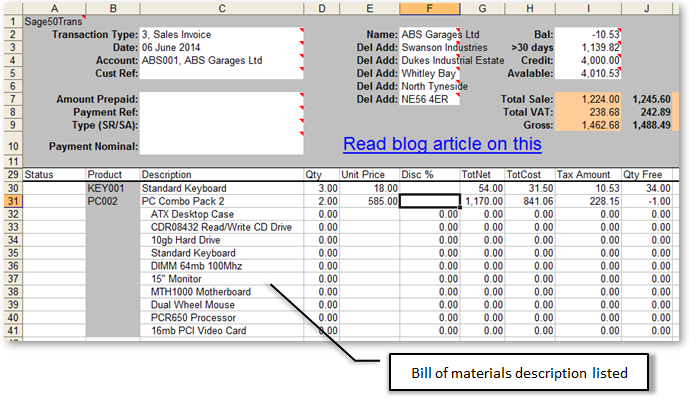Select the Whitley Bay address cell
Screen dimensions: 689x400
430,73
